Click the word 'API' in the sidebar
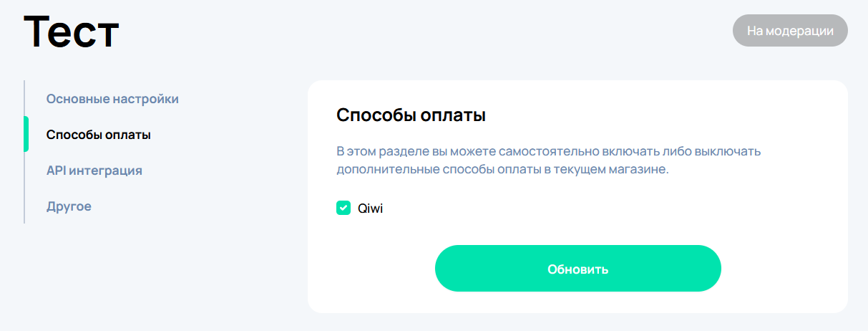The width and height of the screenshot is (868, 331). pos(57,171)
